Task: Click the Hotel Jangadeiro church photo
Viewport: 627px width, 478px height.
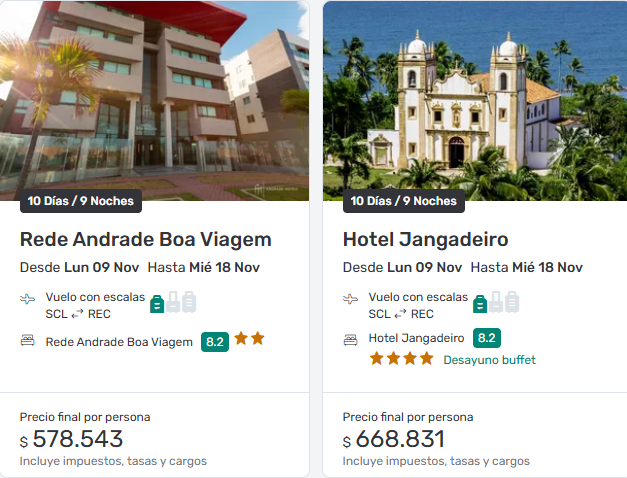Action: [475, 95]
